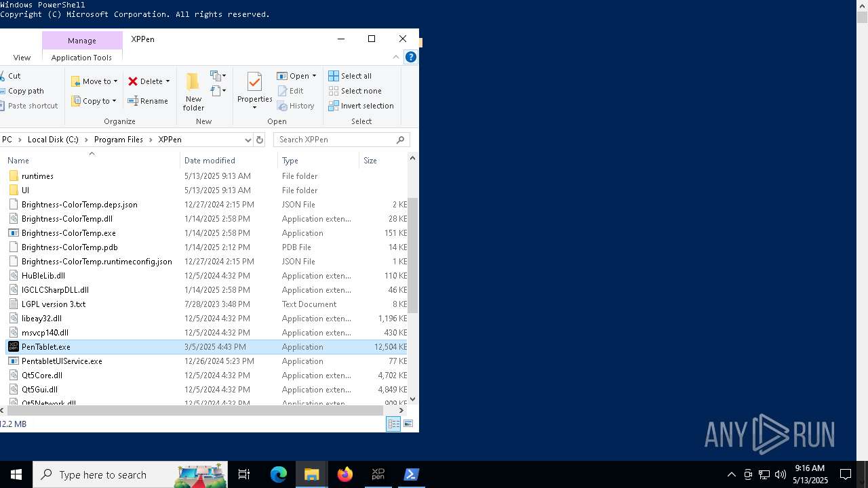
Task: Open Task View on taskbar
Action: 245,474
